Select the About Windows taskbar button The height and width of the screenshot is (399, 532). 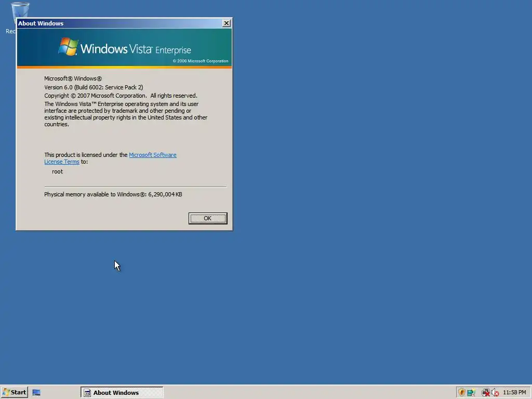(122, 393)
